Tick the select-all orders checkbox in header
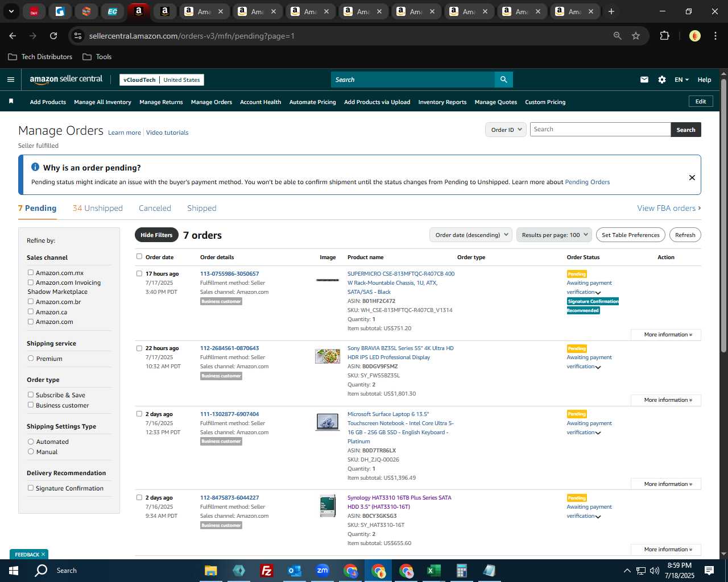The height and width of the screenshot is (582, 728). pyautogui.click(x=139, y=256)
